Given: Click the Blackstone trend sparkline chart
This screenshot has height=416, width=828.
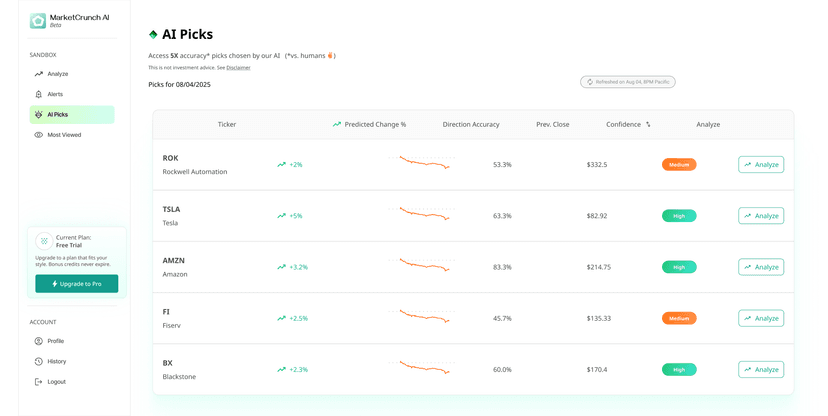Looking at the screenshot, I should [424, 367].
